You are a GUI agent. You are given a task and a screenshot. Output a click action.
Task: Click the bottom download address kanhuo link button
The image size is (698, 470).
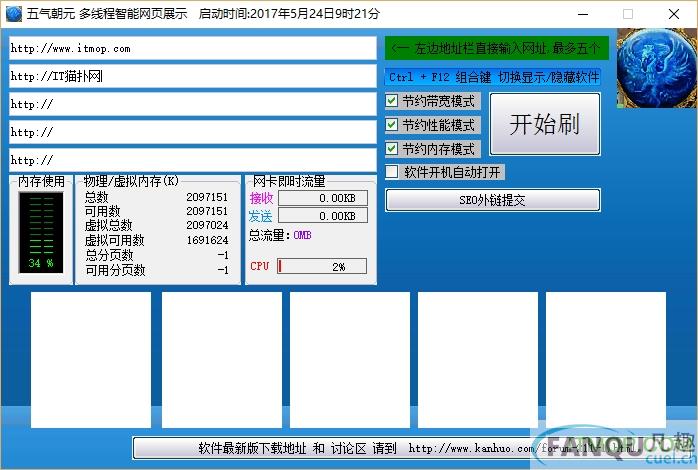400,448
